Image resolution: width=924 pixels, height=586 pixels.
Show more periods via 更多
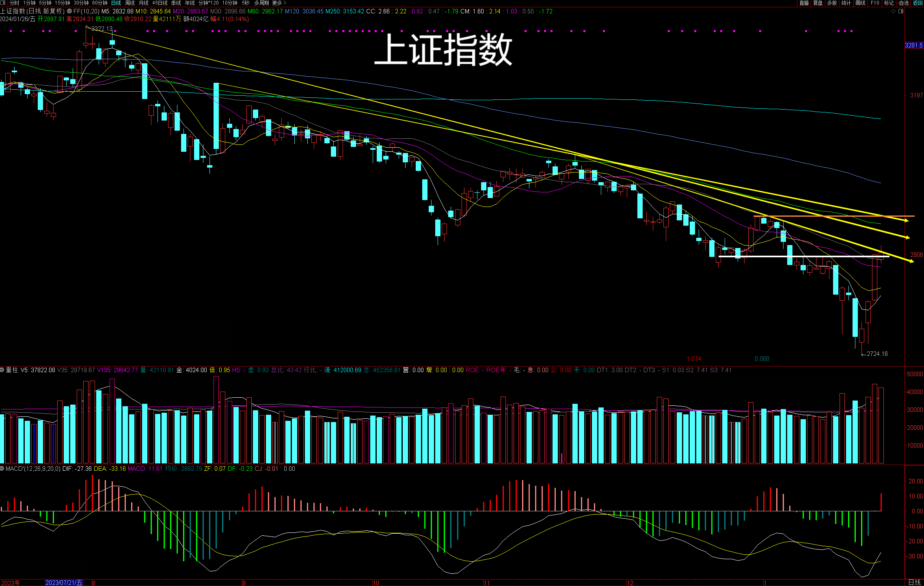[278, 3]
